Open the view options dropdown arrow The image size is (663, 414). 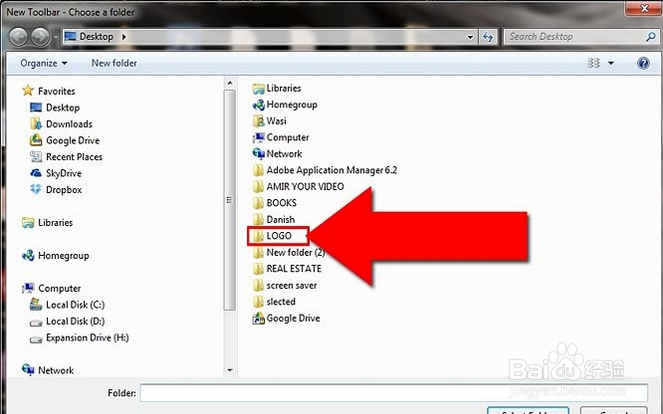[x=611, y=63]
